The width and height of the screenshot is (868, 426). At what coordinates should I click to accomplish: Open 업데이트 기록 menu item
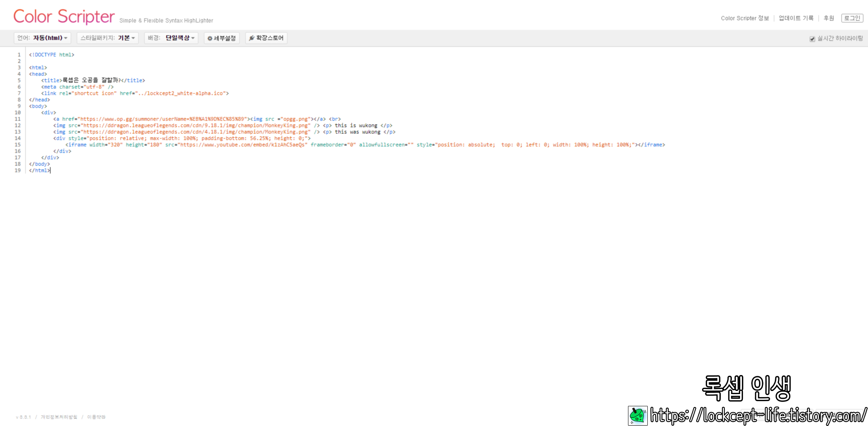click(796, 18)
